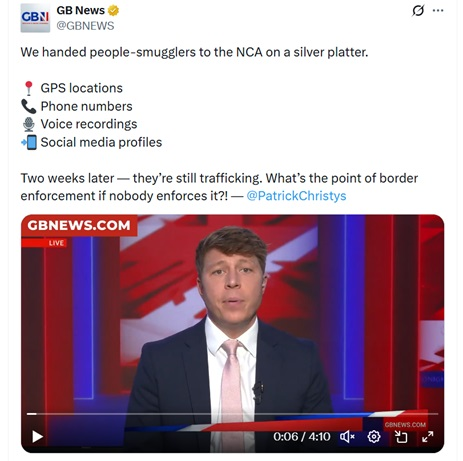Image resolution: width=463 pixels, height=461 pixels.
Task: Click the video progress bar
Action: [232, 414]
